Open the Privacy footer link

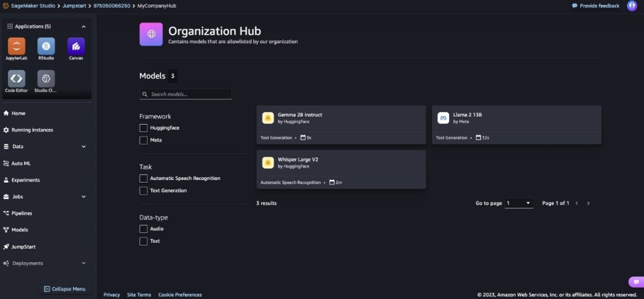pos(112,295)
